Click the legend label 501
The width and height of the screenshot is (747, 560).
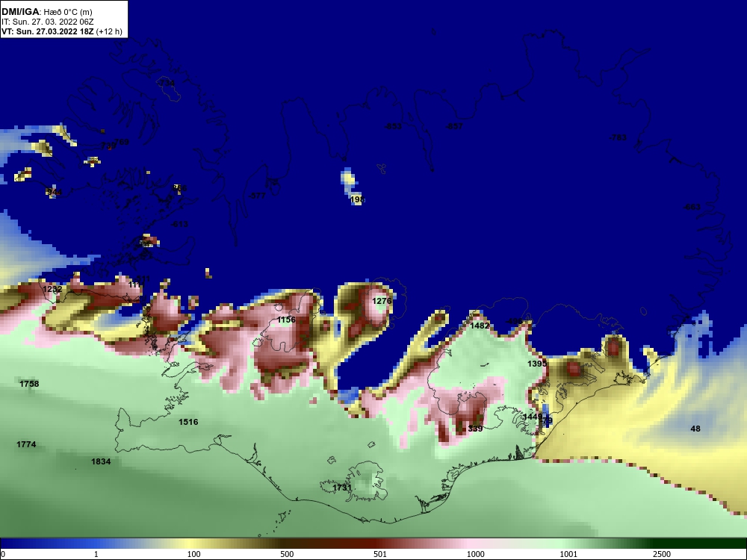(380, 554)
